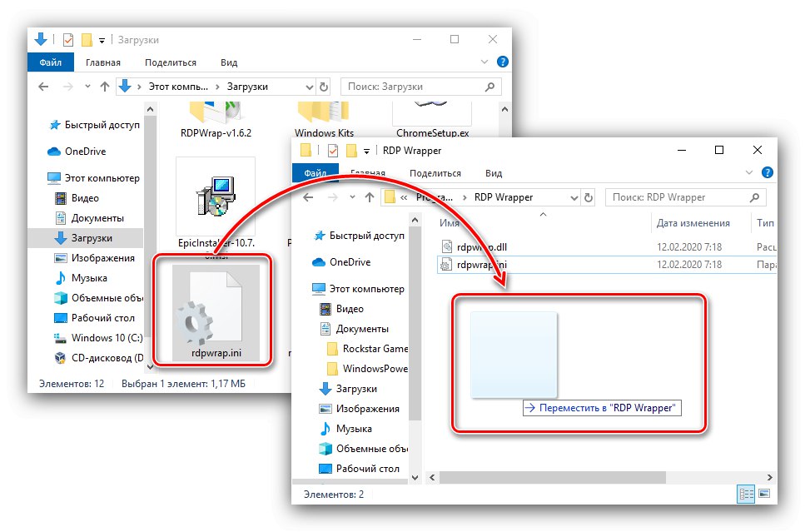Select OneDrive in RDP Wrapper sidebar

341,262
